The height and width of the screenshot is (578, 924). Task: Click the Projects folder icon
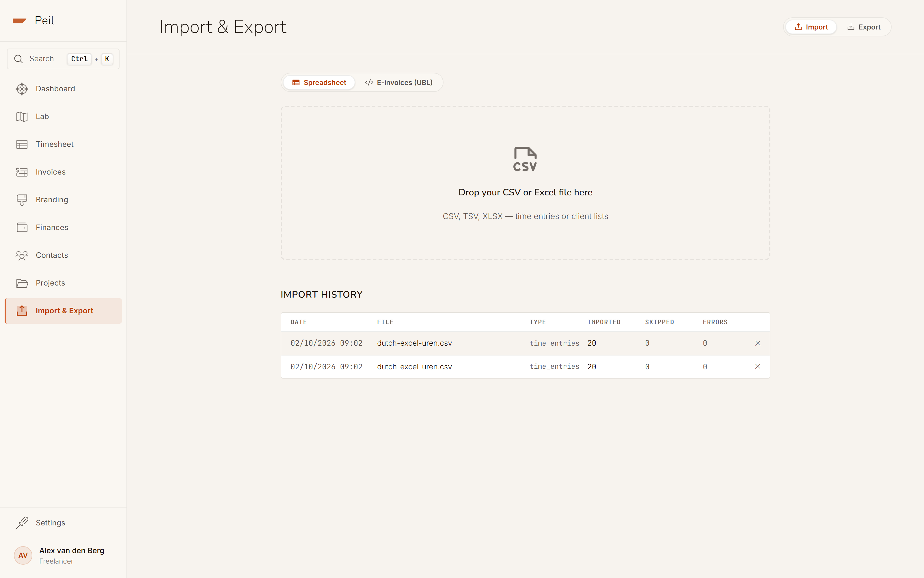click(22, 283)
